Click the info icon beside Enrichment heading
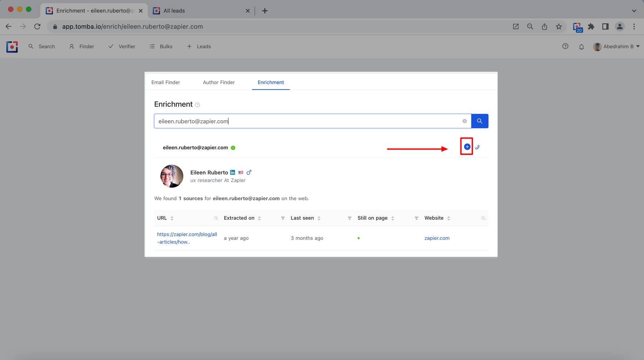The width and height of the screenshot is (644, 360). [197, 105]
